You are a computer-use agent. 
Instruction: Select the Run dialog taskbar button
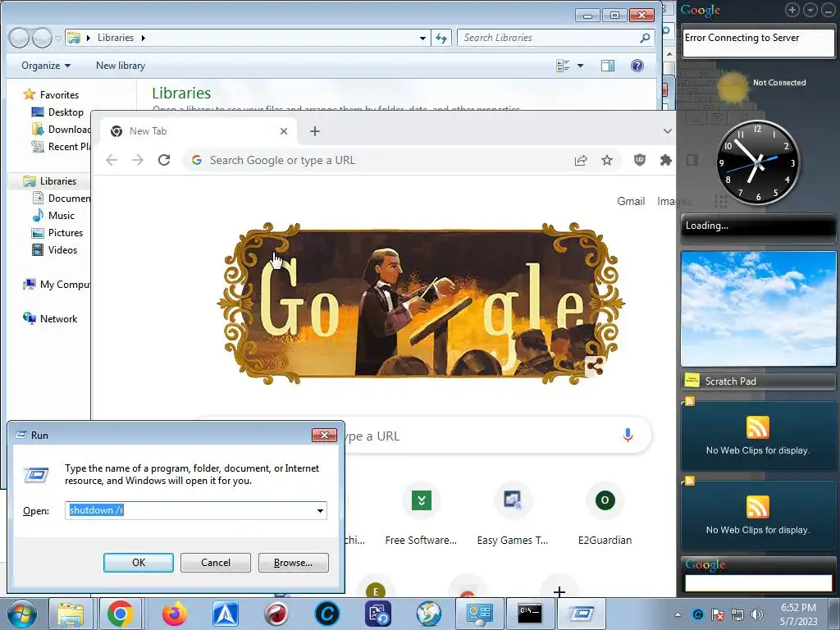[x=582, y=614]
